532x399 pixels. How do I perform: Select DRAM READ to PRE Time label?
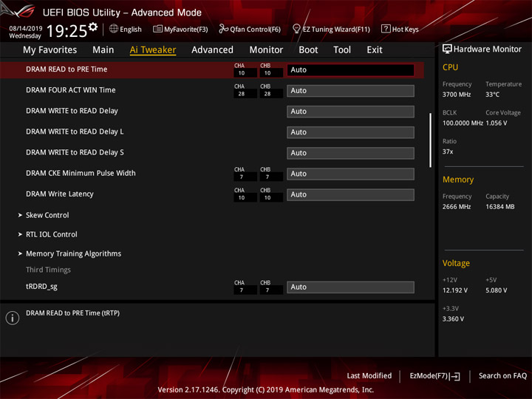(x=66, y=69)
